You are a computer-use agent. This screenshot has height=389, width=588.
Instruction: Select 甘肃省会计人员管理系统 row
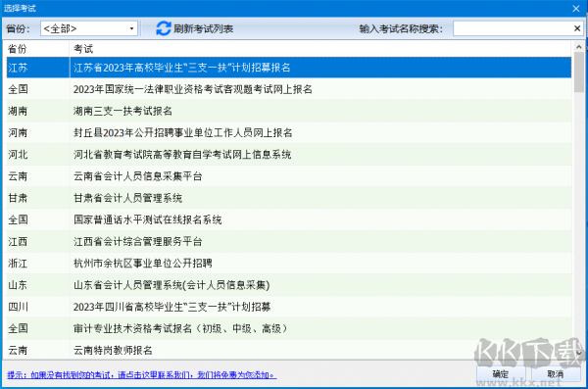(289, 198)
